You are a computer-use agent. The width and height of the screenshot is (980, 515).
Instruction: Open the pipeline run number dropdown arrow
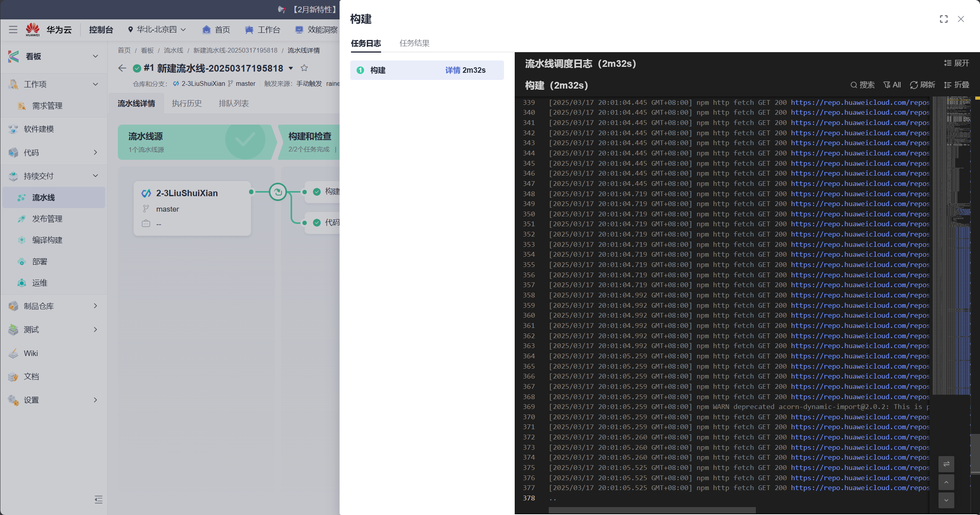click(291, 68)
